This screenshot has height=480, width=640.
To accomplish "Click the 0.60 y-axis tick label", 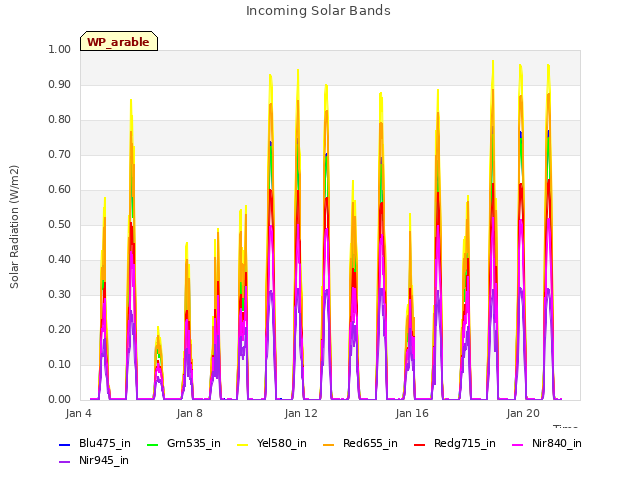I will coord(60,189).
